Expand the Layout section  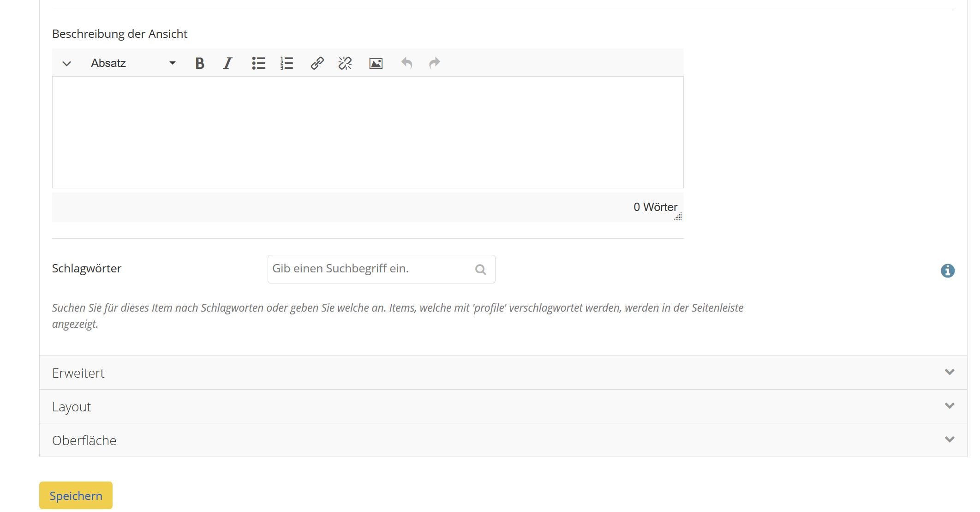503,406
